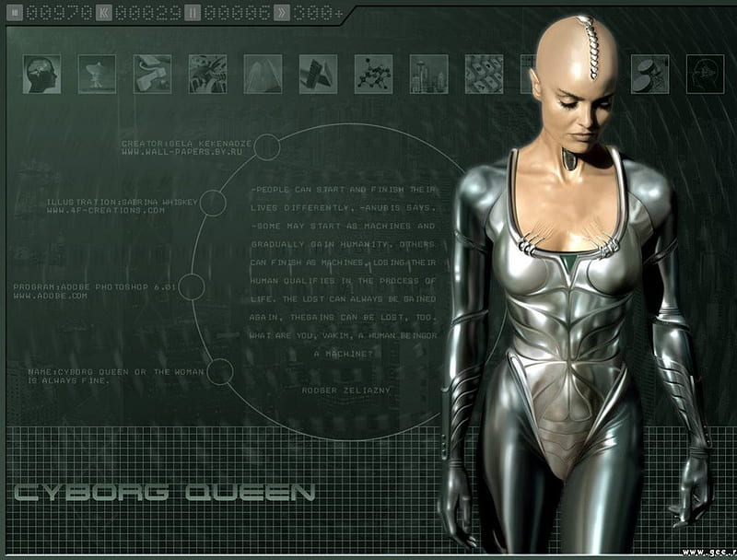The image size is (737, 560).
Task: Click the circle node beside Creator credit
Action: tap(267, 147)
